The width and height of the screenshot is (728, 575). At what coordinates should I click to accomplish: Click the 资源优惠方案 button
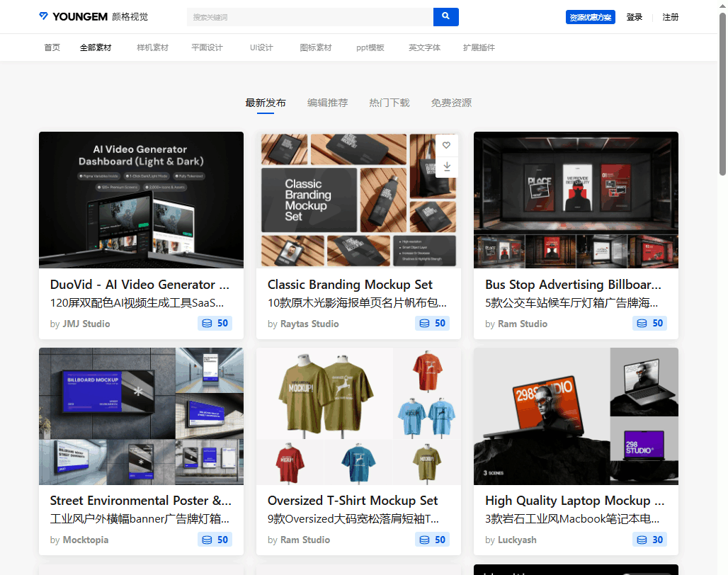point(590,17)
